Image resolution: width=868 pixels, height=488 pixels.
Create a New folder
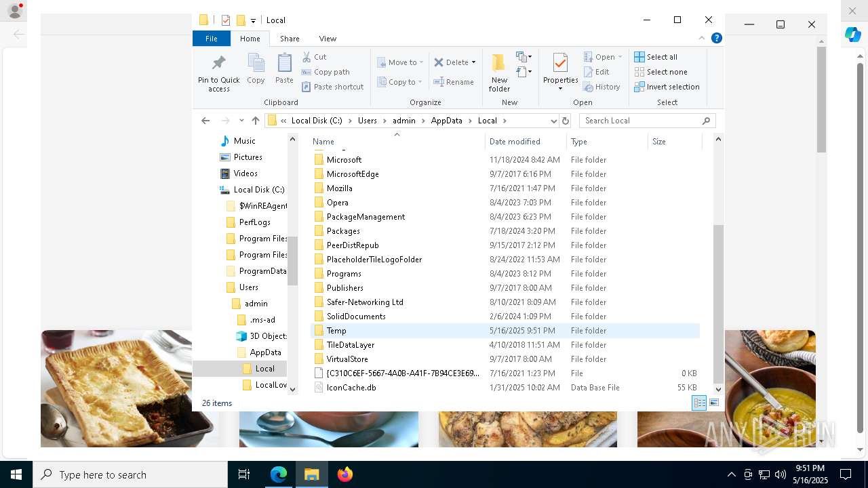499,73
